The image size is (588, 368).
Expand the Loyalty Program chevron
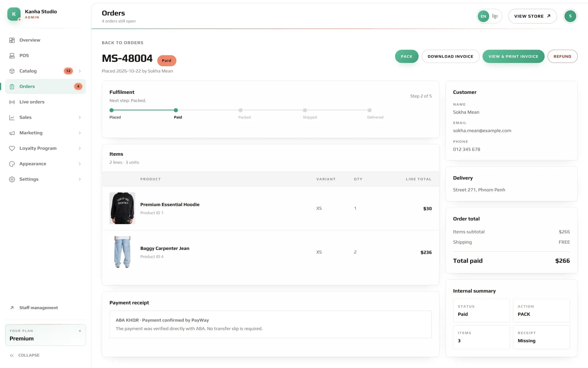point(80,148)
